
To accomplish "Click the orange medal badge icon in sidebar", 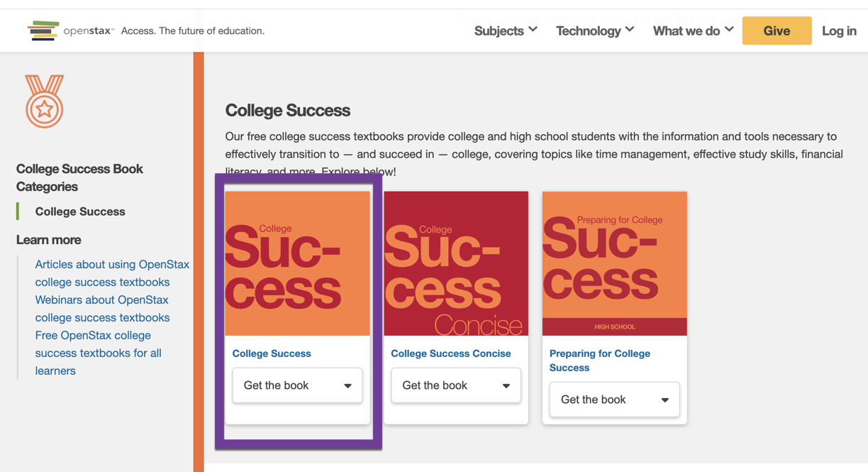I will [44, 102].
